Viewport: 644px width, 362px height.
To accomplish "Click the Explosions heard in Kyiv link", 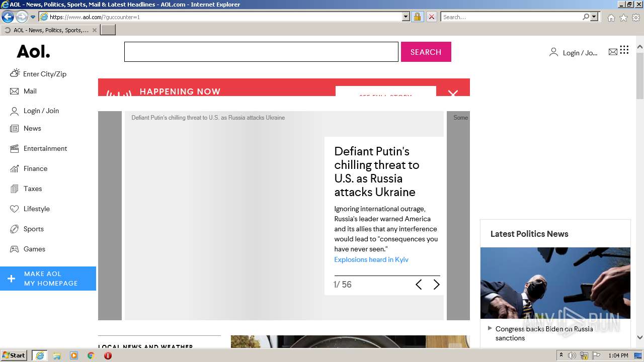I will (371, 259).
